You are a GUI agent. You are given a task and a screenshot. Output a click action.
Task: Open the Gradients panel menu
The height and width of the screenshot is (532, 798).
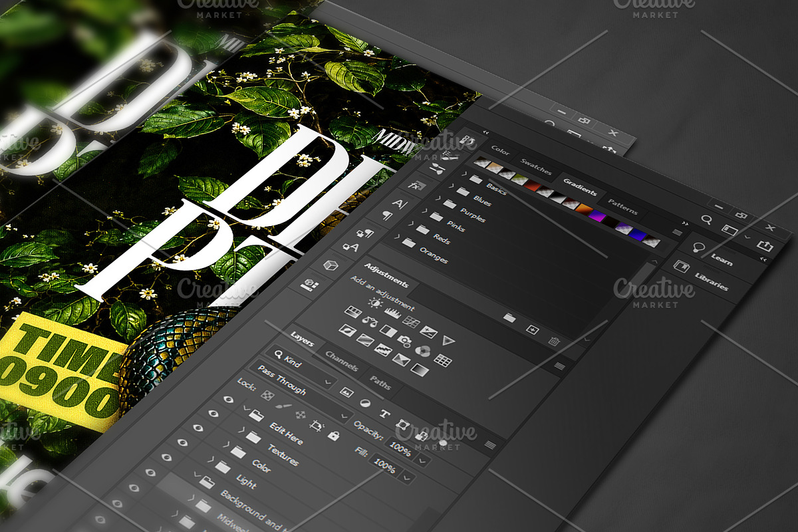pos(677,232)
